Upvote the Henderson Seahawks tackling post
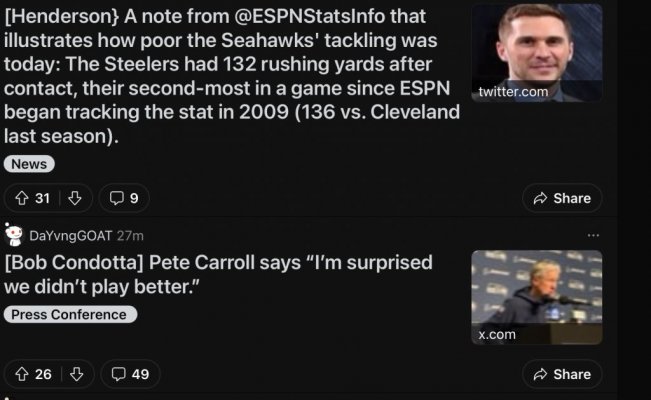Screen dimensions: 651x400 [22, 198]
